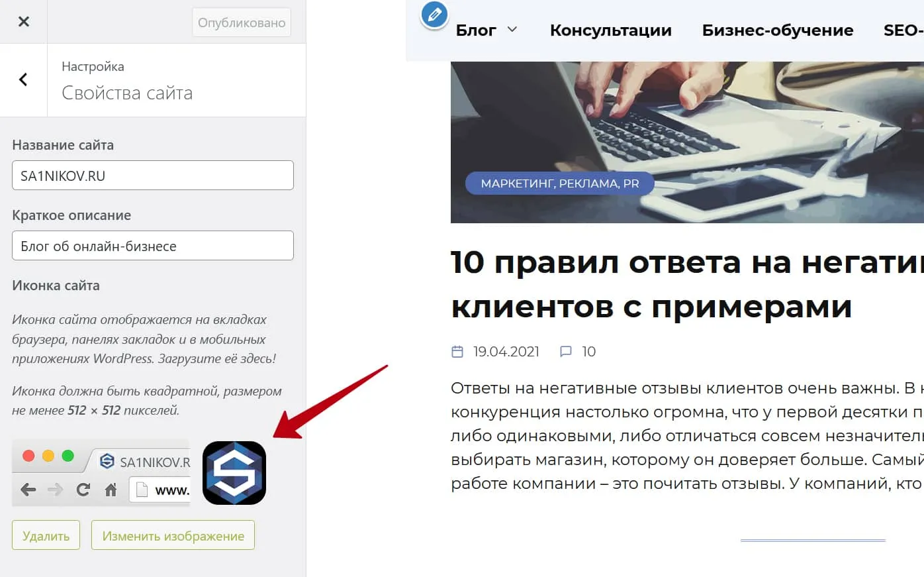This screenshot has width=924, height=577.
Task: Click the calendar icon next to 19.04.2021
Action: 457,352
